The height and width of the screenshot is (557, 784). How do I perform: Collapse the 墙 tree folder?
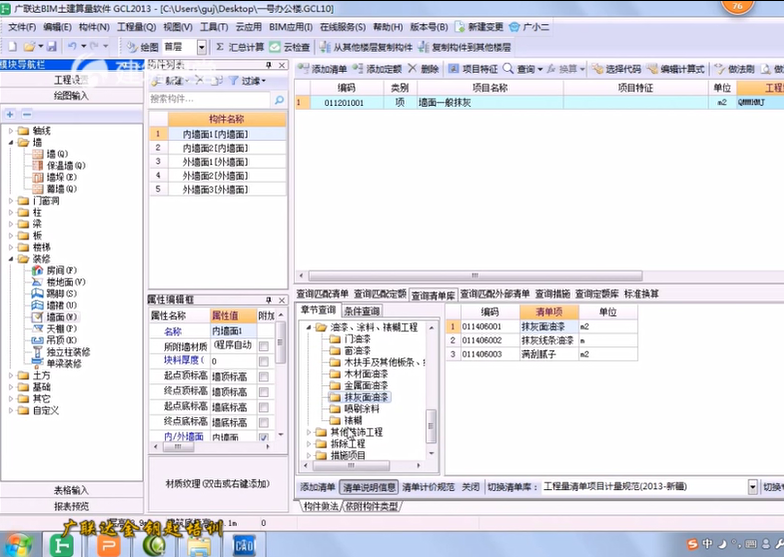click(x=11, y=142)
